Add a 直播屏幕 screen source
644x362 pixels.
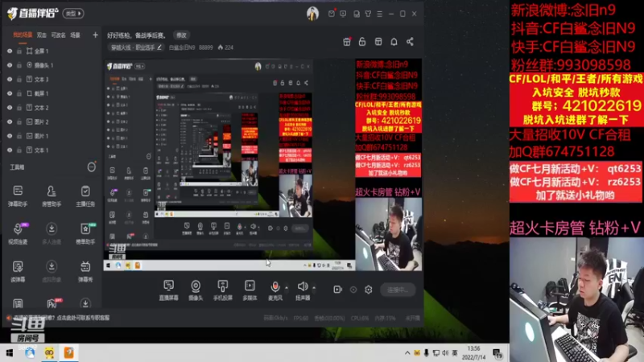168,290
